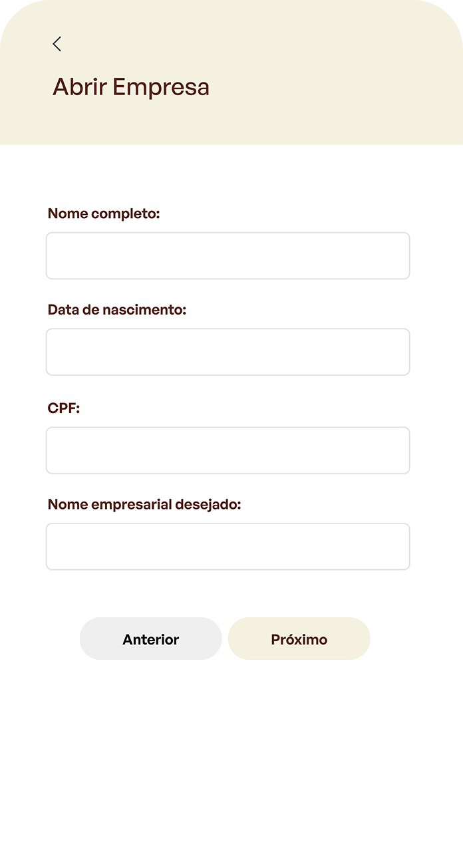Click the "Nome empresarial desejado:" label
The width and height of the screenshot is (463, 868).
144,505
